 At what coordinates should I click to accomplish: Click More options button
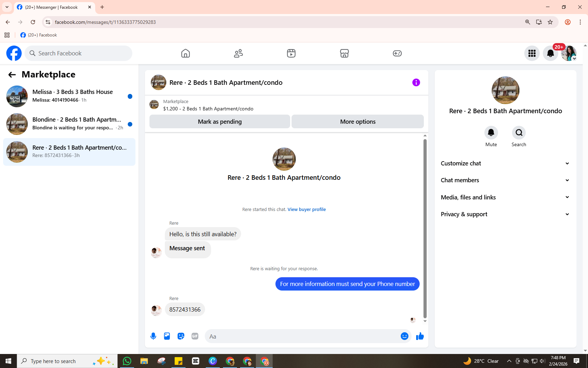pyautogui.click(x=358, y=122)
